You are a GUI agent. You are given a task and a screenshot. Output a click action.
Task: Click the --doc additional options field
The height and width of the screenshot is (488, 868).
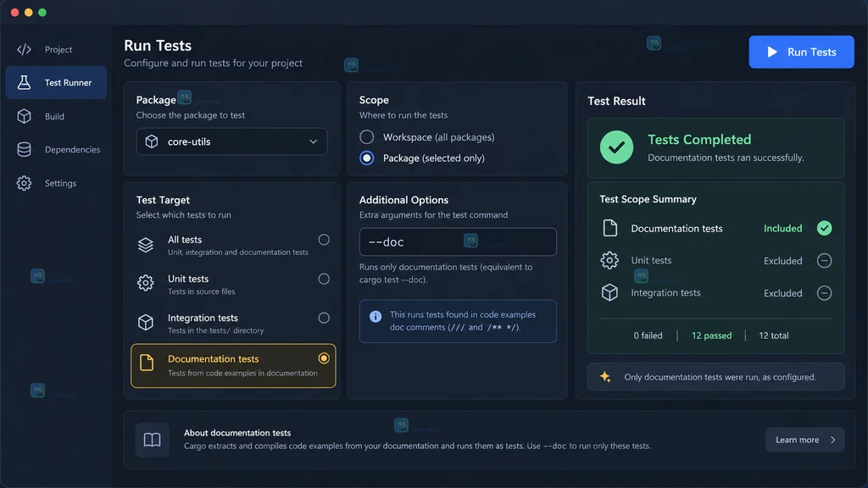click(x=458, y=241)
